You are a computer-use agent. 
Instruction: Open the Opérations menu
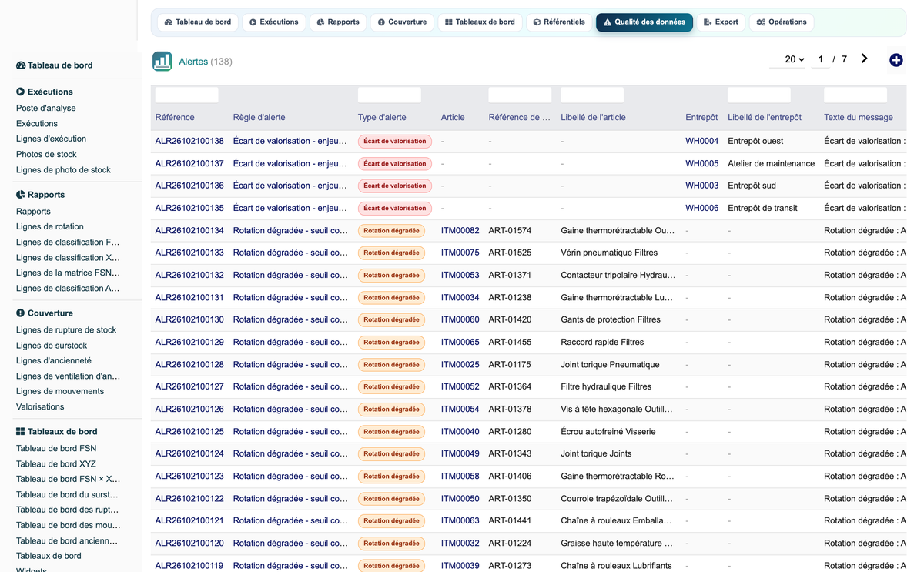(x=782, y=22)
